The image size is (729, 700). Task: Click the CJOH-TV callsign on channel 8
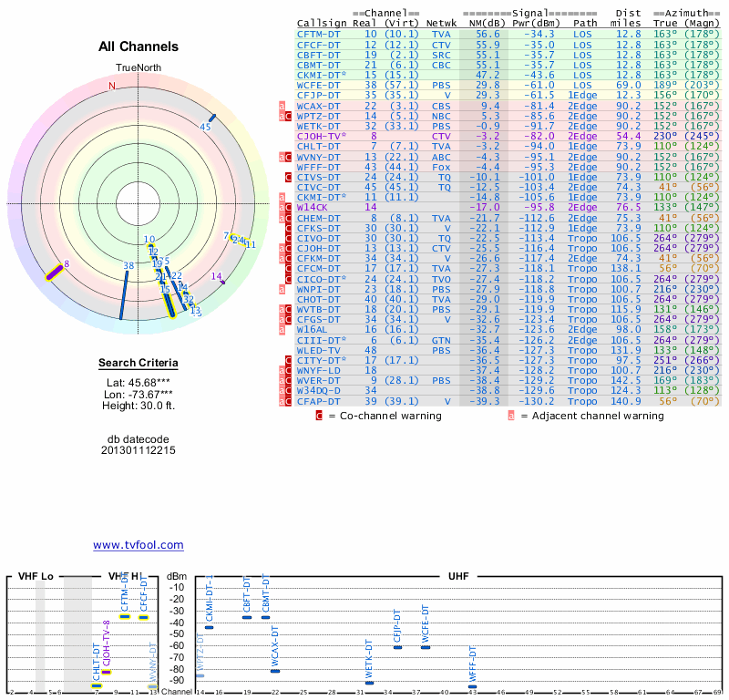tap(321, 136)
